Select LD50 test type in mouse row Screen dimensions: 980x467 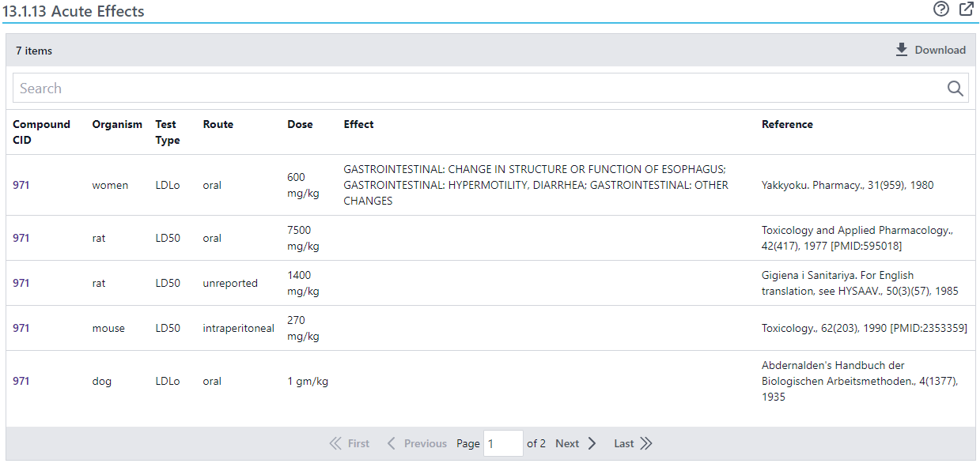(168, 328)
